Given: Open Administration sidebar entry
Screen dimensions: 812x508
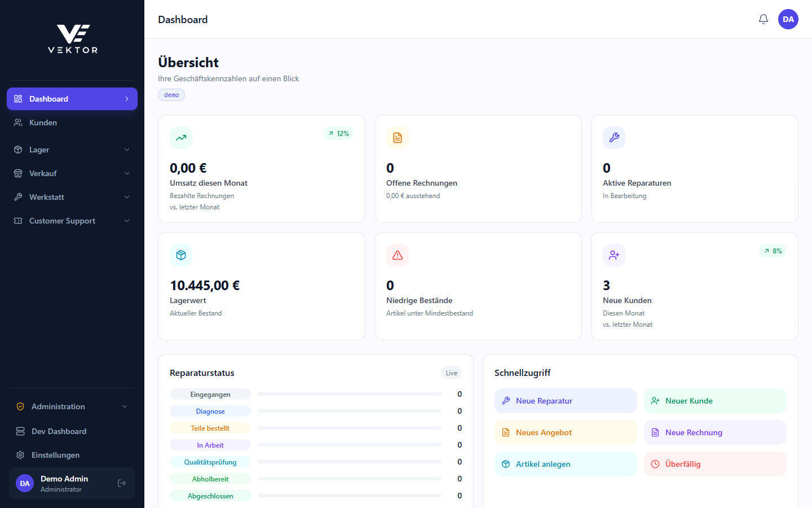Looking at the screenshot, I should 72,406.
